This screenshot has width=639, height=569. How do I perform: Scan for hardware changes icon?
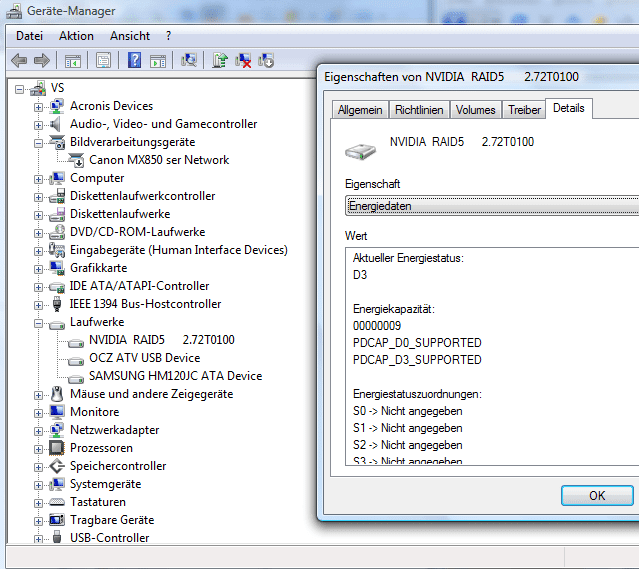pyautogui.click(x=189, y=60)
